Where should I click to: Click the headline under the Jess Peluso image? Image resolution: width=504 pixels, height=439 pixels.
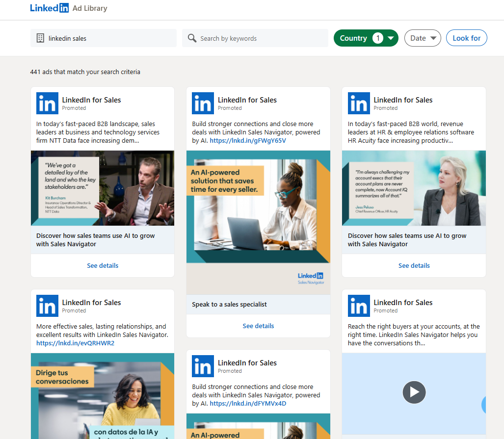[407, 240]
